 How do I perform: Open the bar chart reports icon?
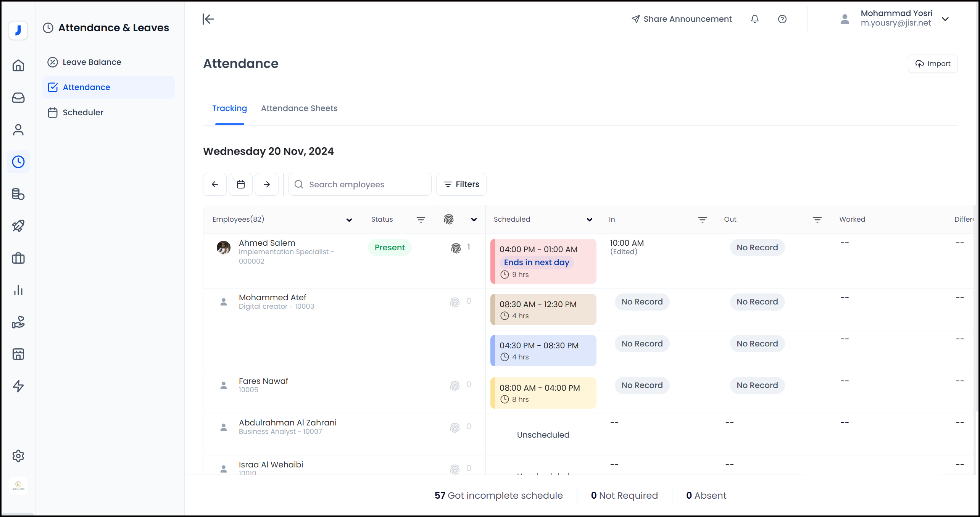tap(18, 290)
